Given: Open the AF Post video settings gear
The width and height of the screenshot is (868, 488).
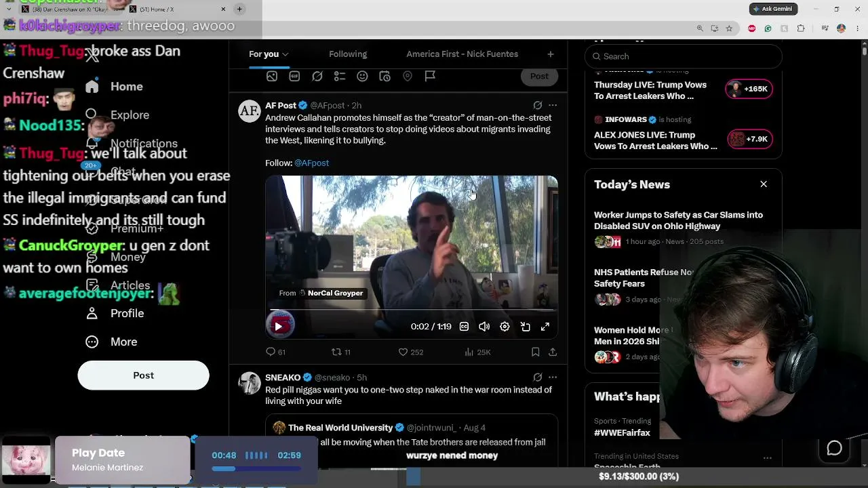Looking at the screenshot, I should click(x=505, y=327).
